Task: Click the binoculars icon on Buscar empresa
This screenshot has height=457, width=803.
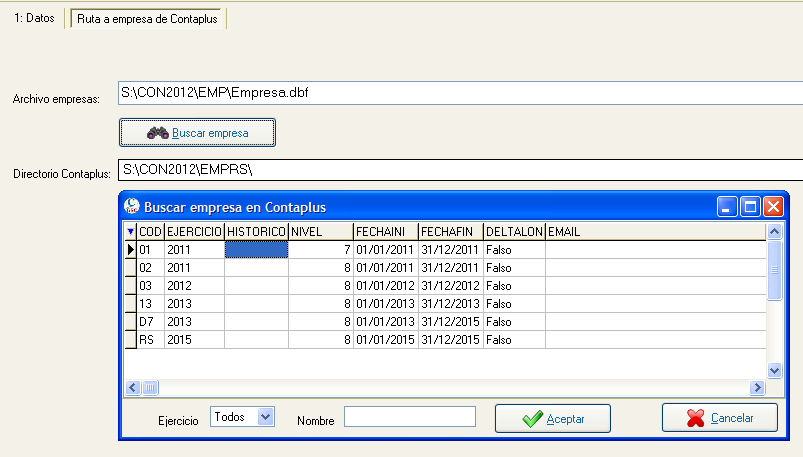Action: tap(157, 132)
